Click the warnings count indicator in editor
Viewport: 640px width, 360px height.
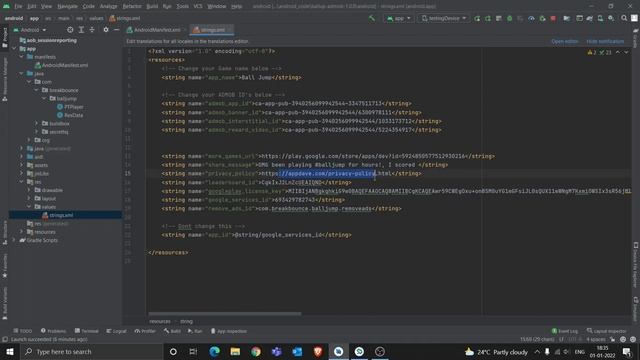tap(592, 52)
